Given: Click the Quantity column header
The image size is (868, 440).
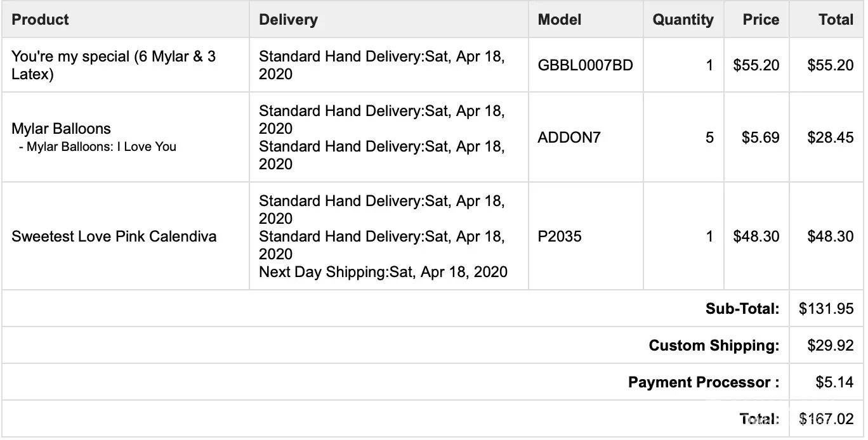Looking at the screenshot, I should (683, 20).
